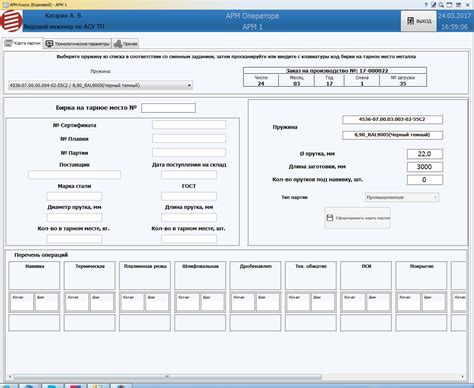Click spring code field 4536-07.00.03.003-02-55С2
Screen dimensions: 474x388
point(392,119)
